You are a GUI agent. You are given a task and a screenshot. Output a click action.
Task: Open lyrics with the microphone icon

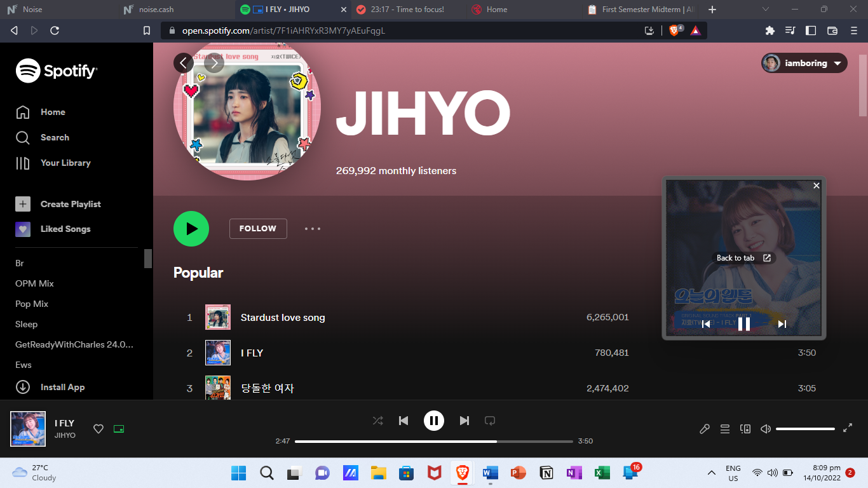coord(705,429)
